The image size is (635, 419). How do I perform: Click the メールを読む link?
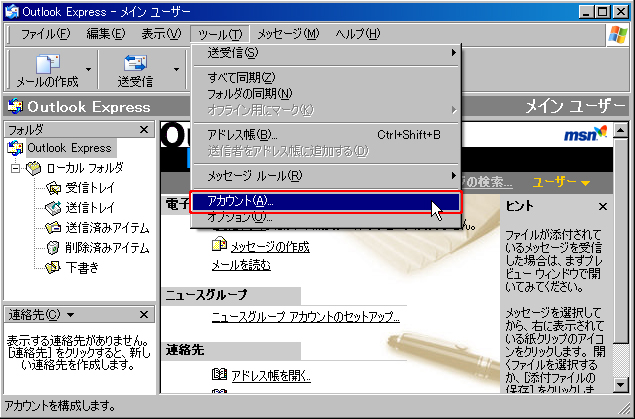coord(241,265)
